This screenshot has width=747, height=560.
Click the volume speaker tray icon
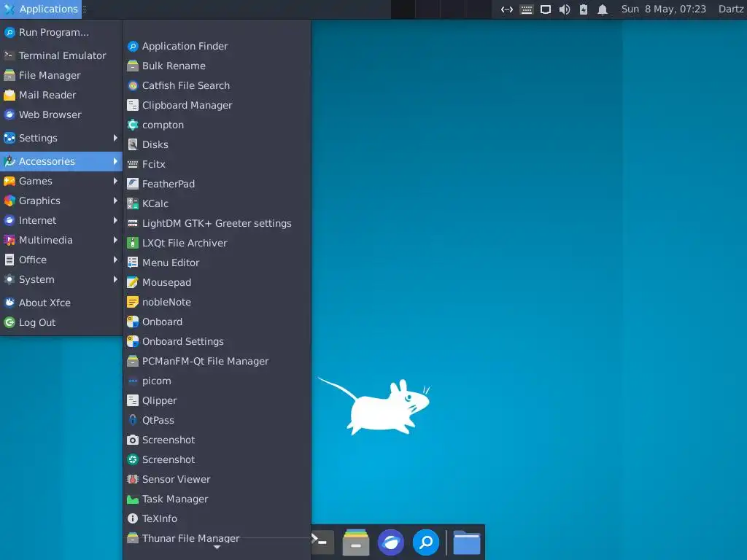pos(565,9)
